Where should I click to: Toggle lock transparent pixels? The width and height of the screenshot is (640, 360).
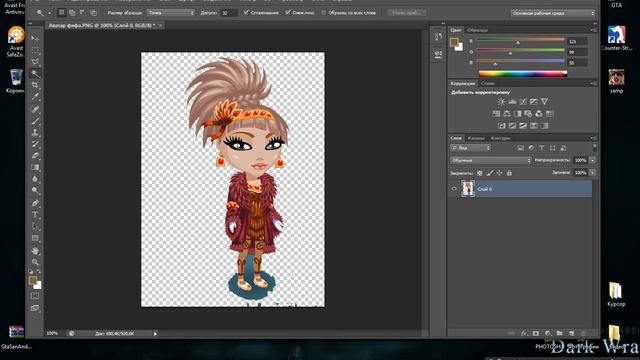click(x=480, y=173)
